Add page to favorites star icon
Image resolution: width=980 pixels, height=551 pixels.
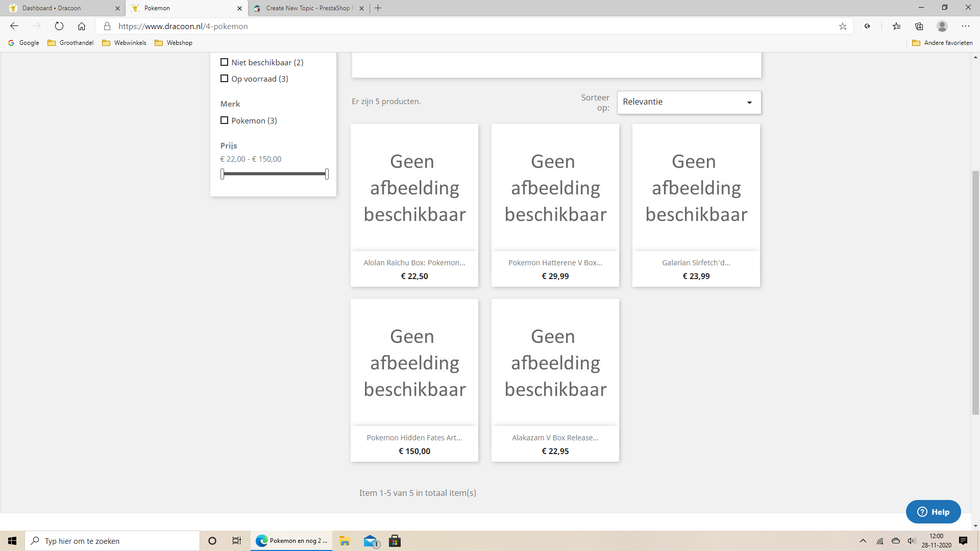tap(843, 26)
